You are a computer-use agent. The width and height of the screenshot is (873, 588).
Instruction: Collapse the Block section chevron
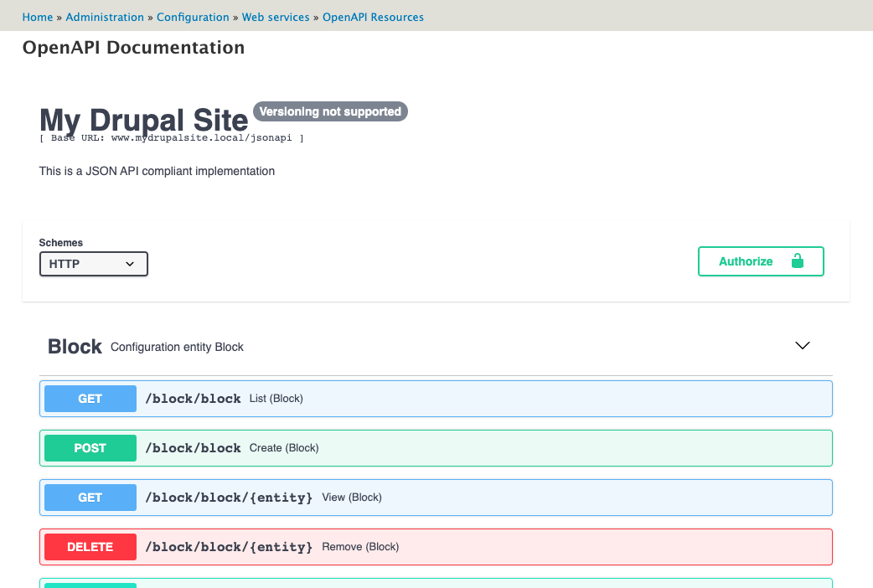click(x=803, y=346)
